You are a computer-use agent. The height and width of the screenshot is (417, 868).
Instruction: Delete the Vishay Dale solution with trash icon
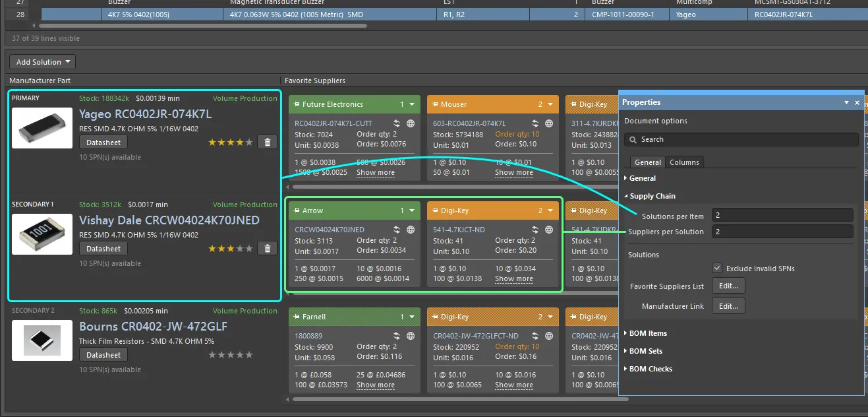pos(267,248)
